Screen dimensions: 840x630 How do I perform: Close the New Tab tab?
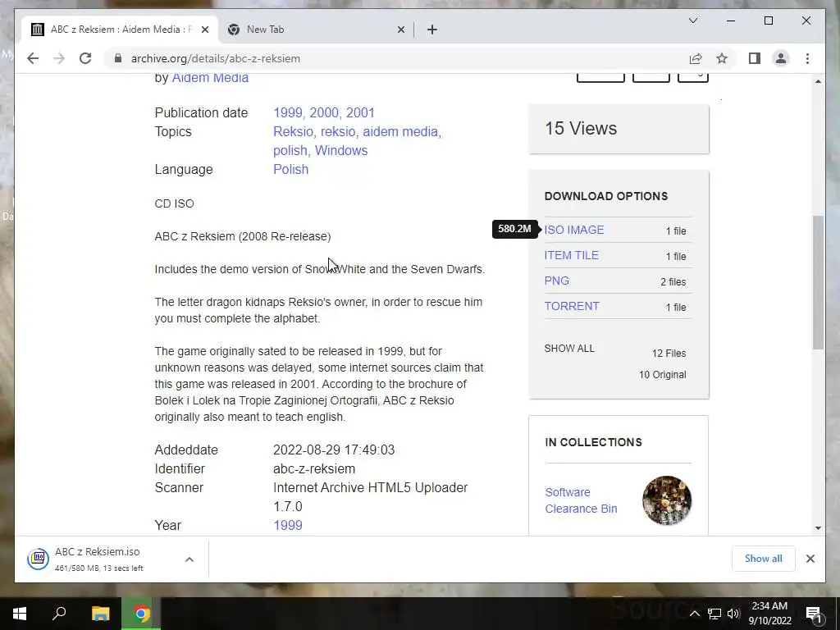click(x=400, y=30)
